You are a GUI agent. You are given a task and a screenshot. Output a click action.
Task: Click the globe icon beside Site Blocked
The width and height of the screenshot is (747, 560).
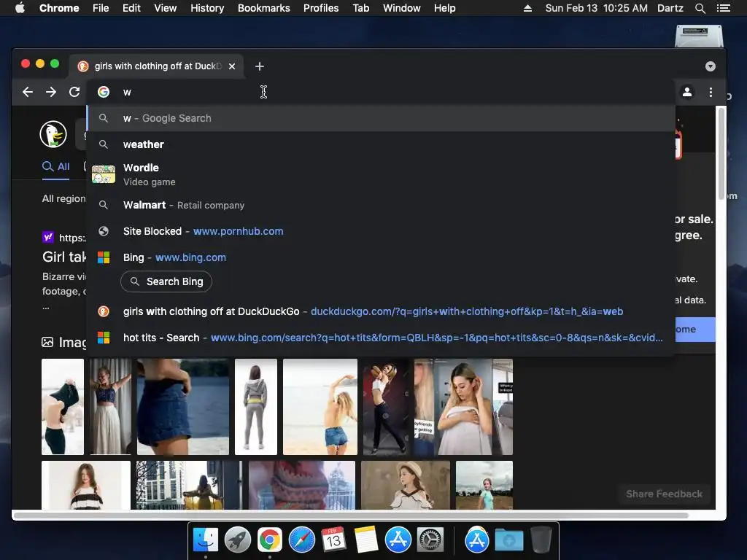click(x=104, y=231)
